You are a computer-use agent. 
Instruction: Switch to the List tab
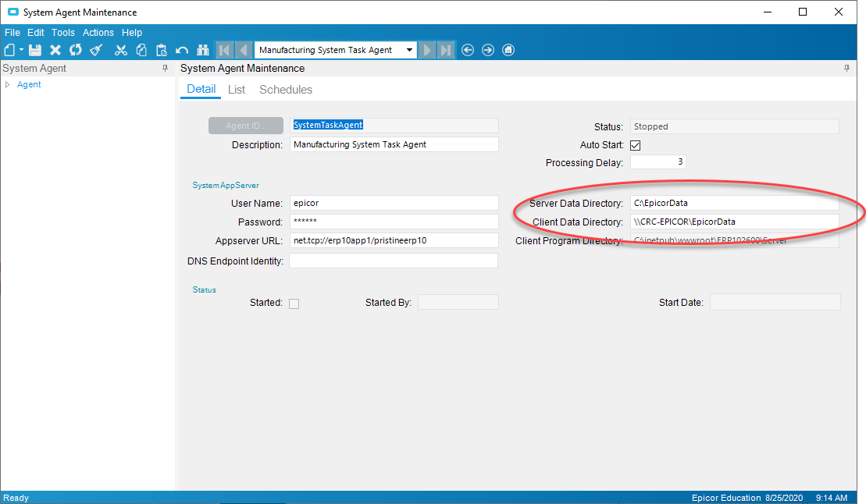237,90
